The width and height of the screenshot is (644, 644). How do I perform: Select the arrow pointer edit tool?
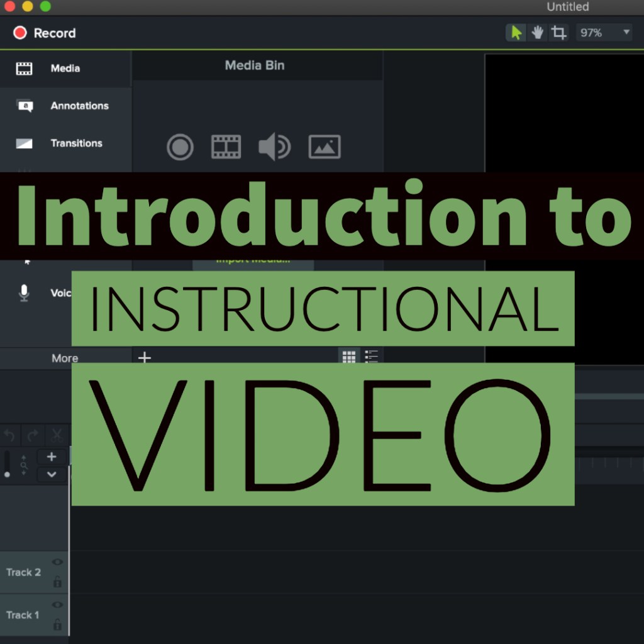(x=516, y=33)
